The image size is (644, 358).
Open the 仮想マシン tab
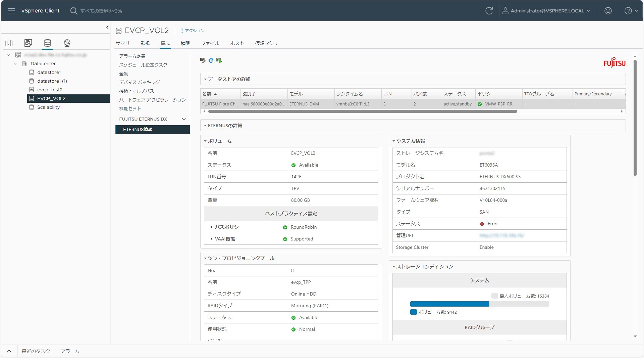267,43
